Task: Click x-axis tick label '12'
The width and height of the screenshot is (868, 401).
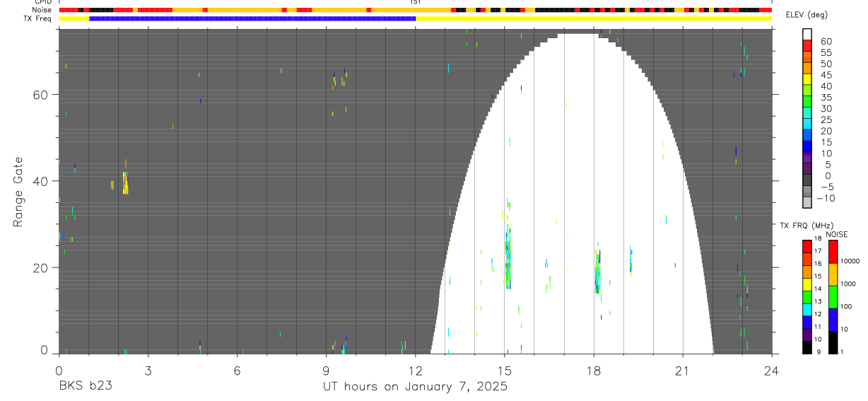Action: click(415, 370)
